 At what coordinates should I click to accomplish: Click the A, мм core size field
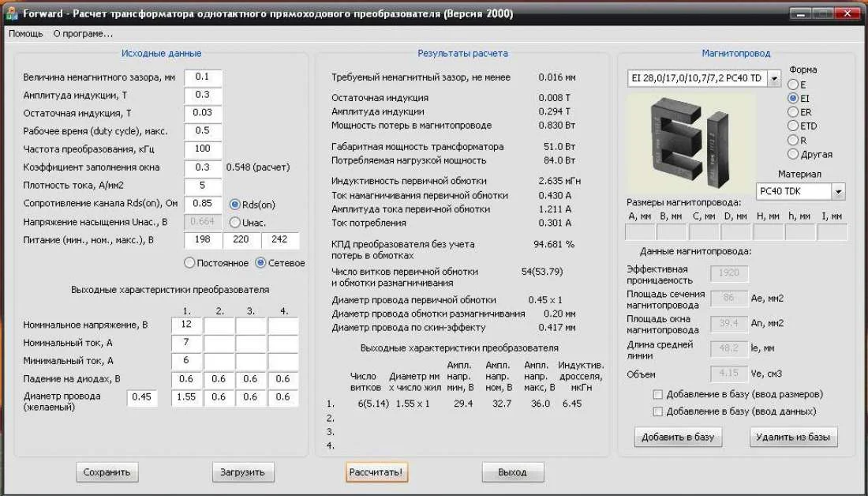click(640, 231)
